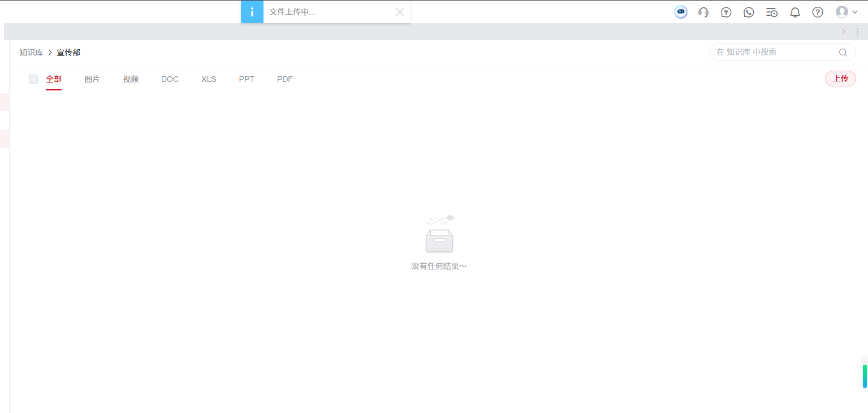View the task history list icon
Screen dimensions: 868x413
point(771,11)
